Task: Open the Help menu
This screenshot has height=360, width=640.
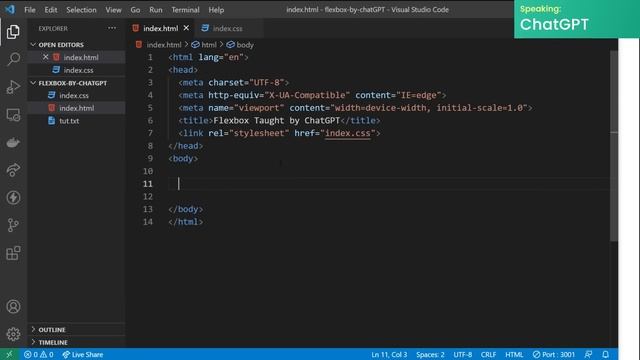Action: [216, 9]
